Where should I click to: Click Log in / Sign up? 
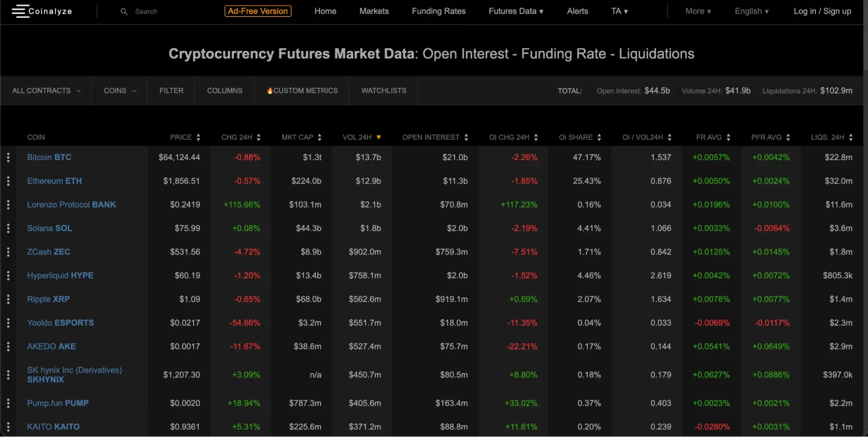(x=822, y=11)
